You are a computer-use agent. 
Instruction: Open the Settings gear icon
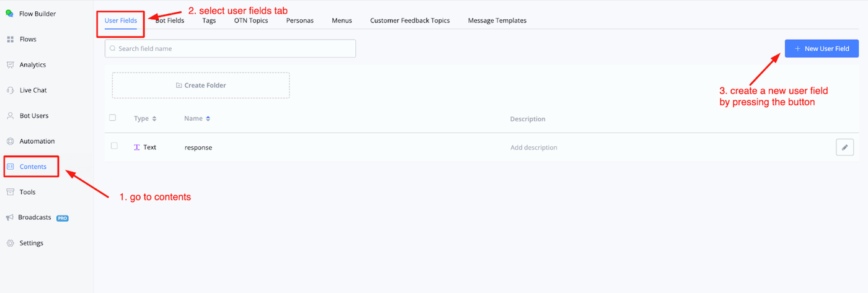click(x=10, y=243)
